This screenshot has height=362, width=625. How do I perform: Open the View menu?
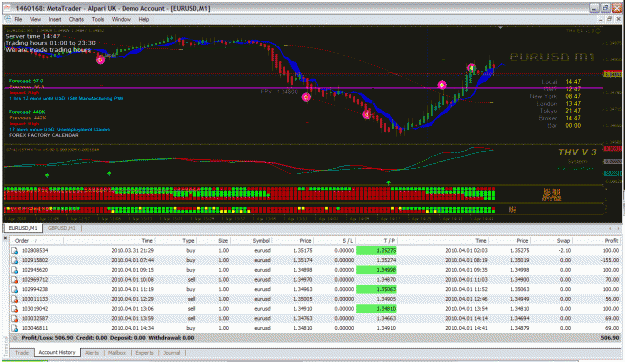[35, 19]
